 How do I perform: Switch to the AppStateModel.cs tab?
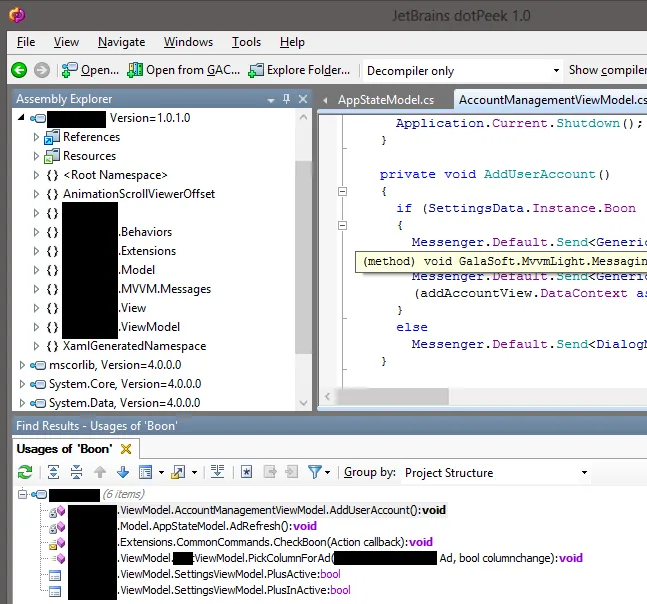pyautogui.click(x=385, y=100)
